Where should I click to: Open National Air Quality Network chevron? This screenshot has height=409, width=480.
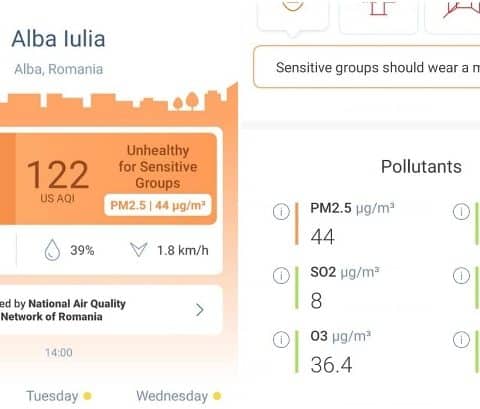coord(200,310)
